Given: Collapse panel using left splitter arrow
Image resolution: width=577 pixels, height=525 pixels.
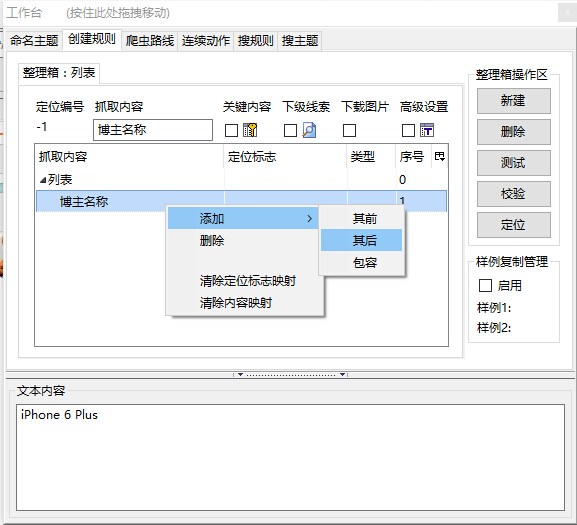Looking at the screenshot, I should click(240, 375).
